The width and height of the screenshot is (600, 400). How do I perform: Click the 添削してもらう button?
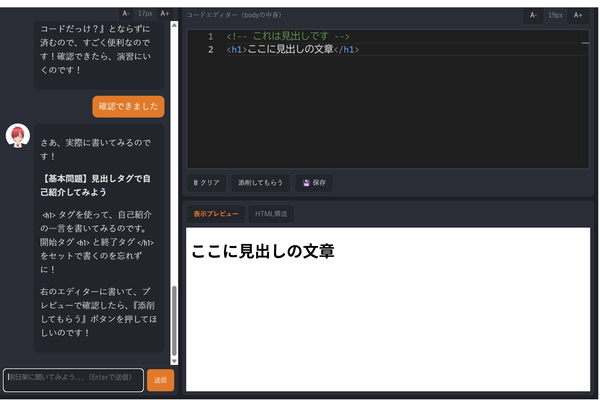click(x=260, y=183)
